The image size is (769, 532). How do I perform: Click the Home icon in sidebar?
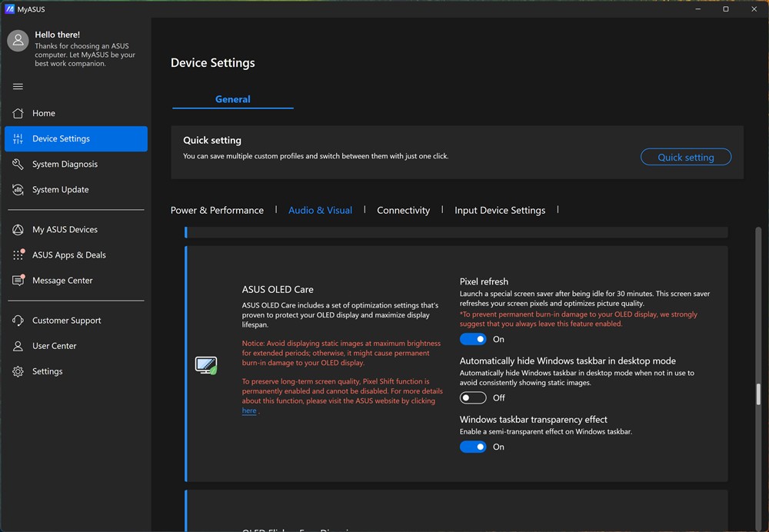point(18,113)
